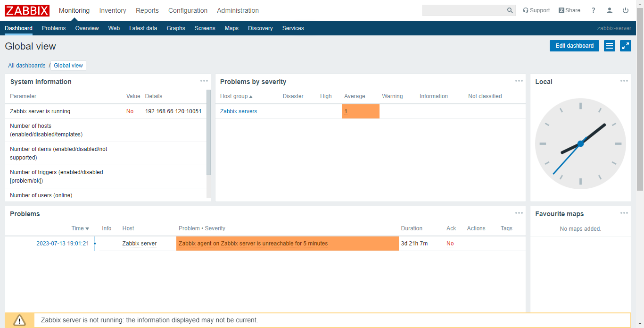644x328 pixels.
Task: Click the page vertical scrollbar
Action: point(640,99)
